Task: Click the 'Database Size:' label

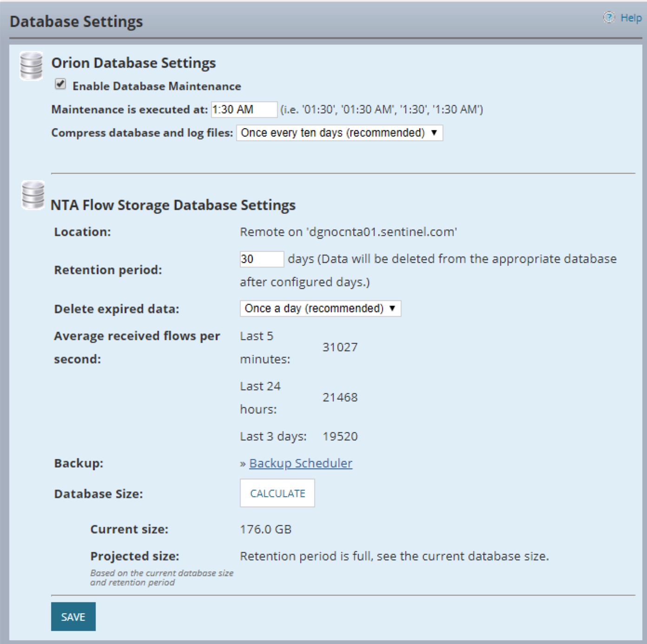Action: 99,493
